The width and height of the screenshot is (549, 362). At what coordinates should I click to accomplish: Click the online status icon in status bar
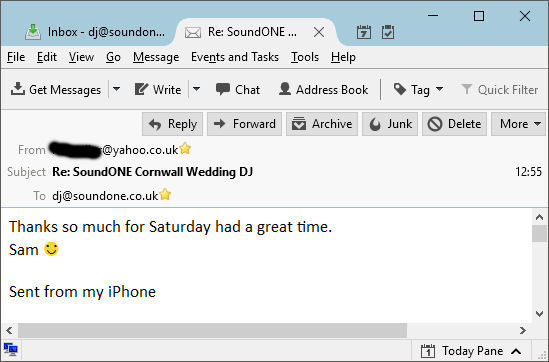(11, 349)
